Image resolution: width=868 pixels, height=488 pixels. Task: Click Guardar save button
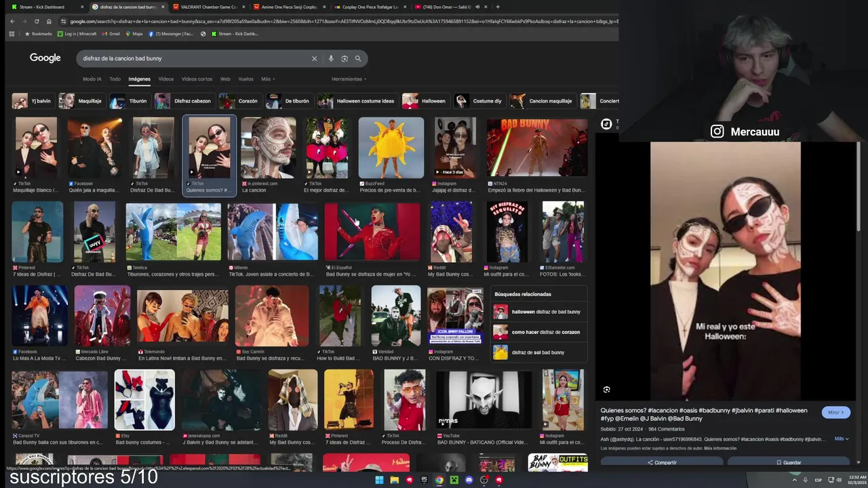pyautogui.click(x=788, y=462)
